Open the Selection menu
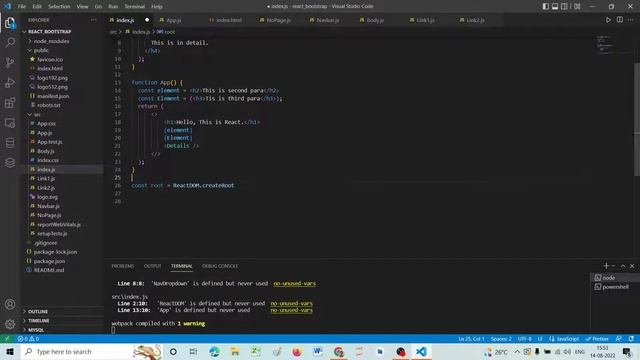Screen dimensions: 640x360 (x=59, y=7)
